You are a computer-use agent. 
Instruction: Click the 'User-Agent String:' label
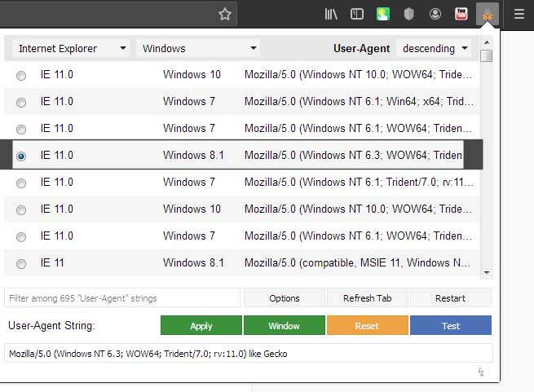[51, 326]
